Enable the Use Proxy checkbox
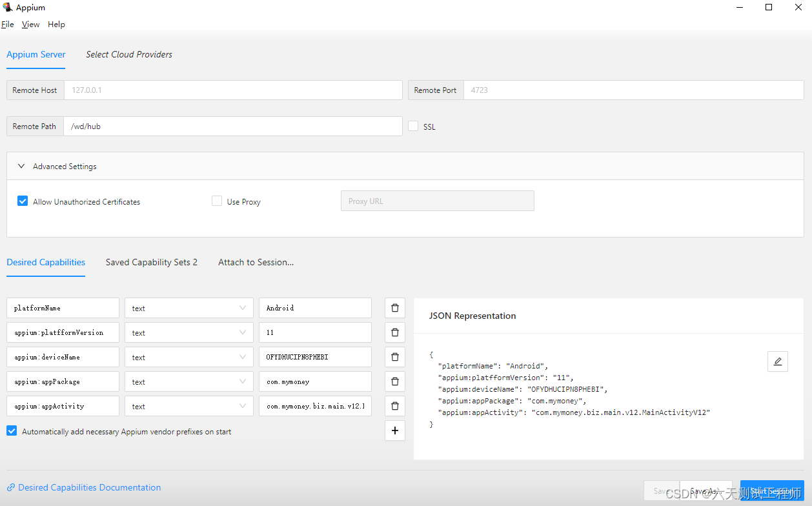Screen dimensions: 812x506 217,201
